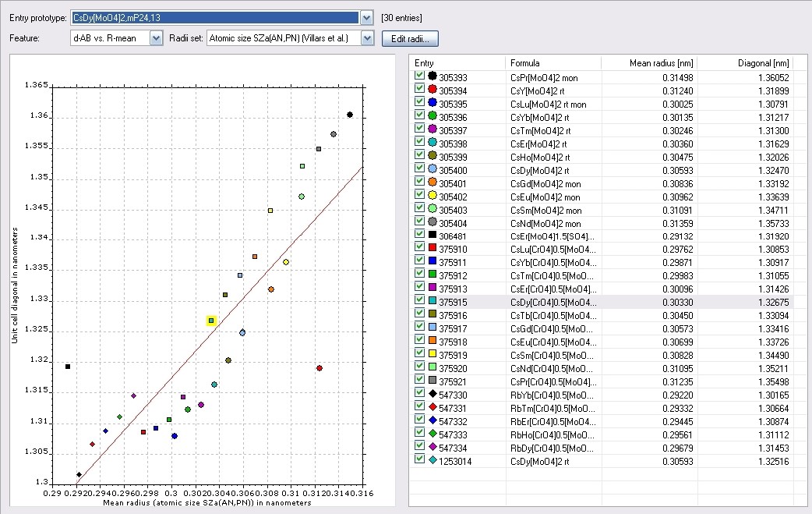Click the purple diamond data point in plot

coord(133,395)
